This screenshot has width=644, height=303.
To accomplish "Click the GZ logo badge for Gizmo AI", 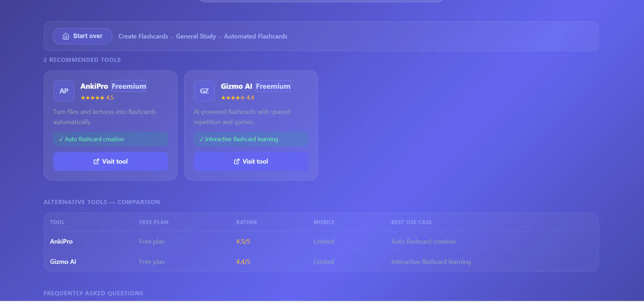I will click(x=204, y=91).
